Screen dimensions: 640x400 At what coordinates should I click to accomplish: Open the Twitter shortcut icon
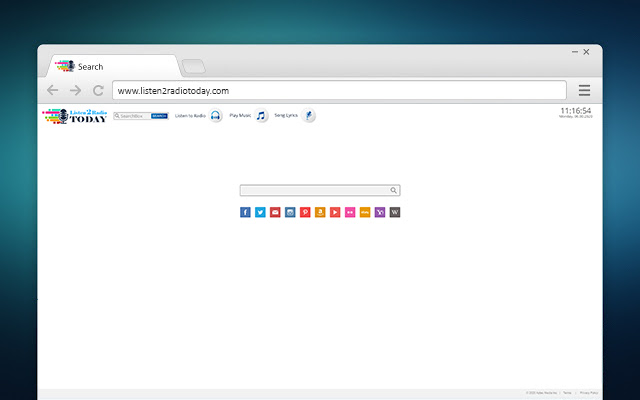[x=260, y=212]
